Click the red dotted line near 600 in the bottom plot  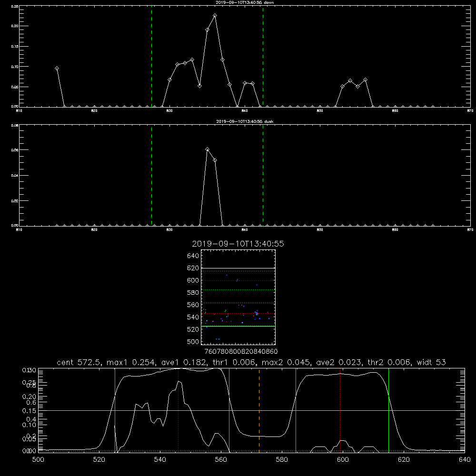pyautogui.click(x=340, y=410)
